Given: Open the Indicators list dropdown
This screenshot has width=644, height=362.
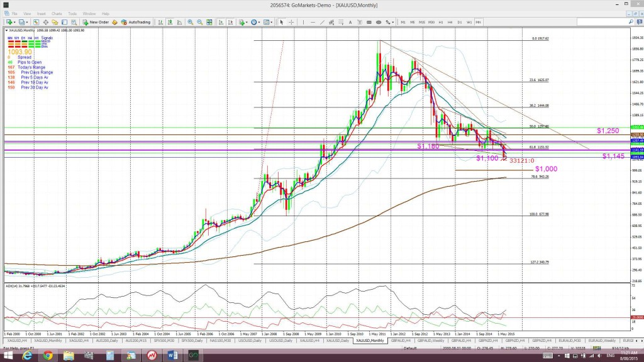Looking at the screenshot, I should click(x=243, y=22).
